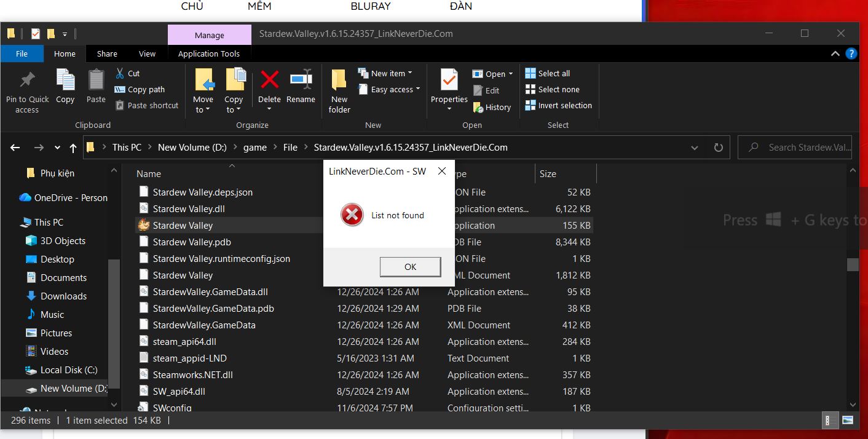Switch to the View tab
This screenshot has height=439, width=868.
(148, 53)
